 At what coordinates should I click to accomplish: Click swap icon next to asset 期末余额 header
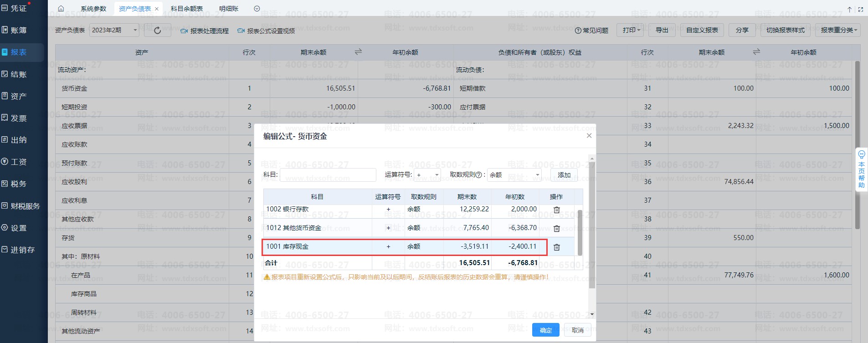[x=358, y=52]
